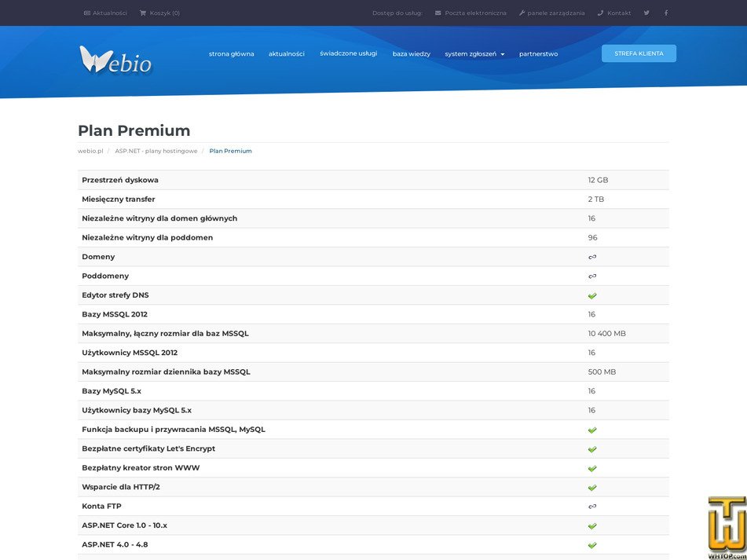
Task: Click the envelope icon before Poczta elektroniczna
Action: pyautogui.click(x=438, y=13)
